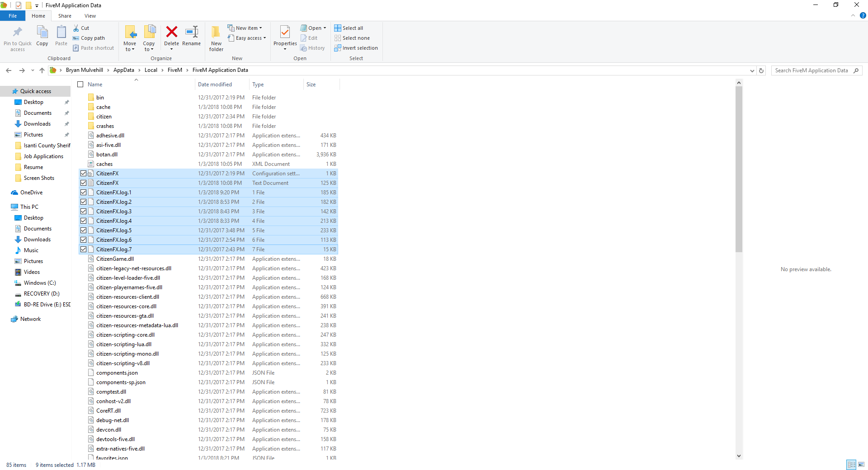The width and height of the screenshot is (868, 470).
Task: Expand the breadcrumb chevron after AppData
Action: [139, 70]
